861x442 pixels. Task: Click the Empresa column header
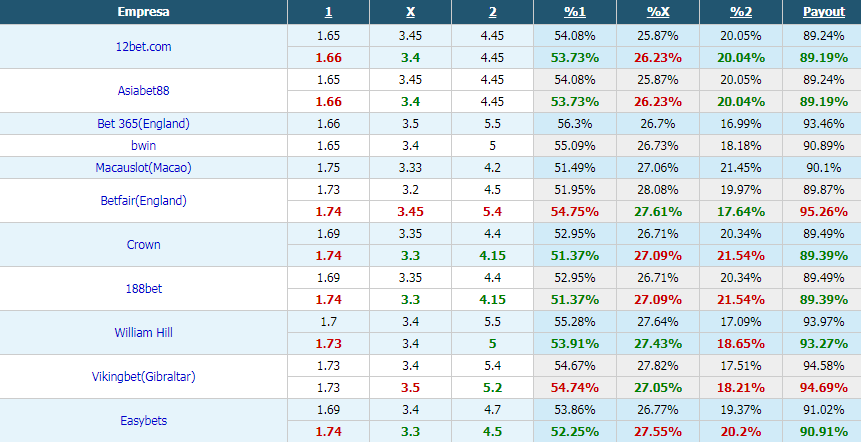click(143, 12)
